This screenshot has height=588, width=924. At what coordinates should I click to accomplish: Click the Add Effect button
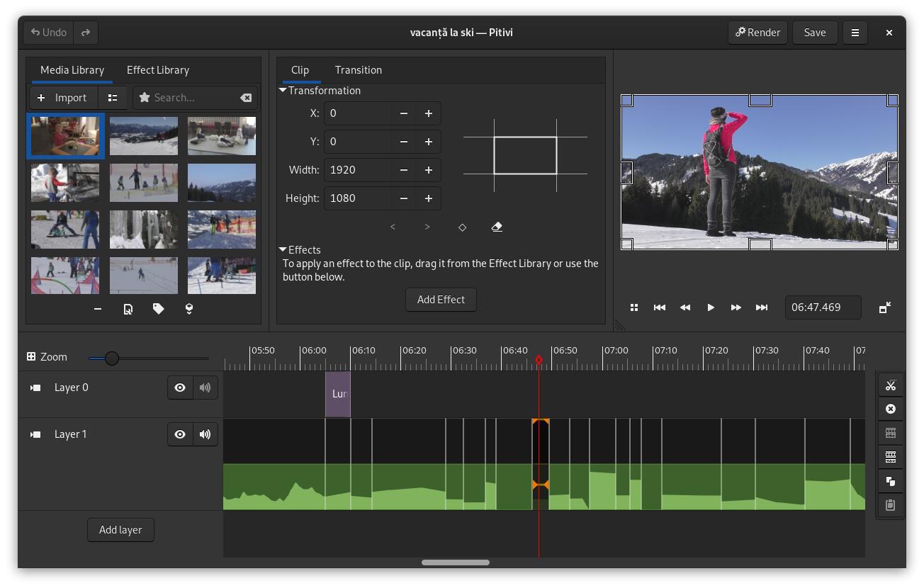441,300
